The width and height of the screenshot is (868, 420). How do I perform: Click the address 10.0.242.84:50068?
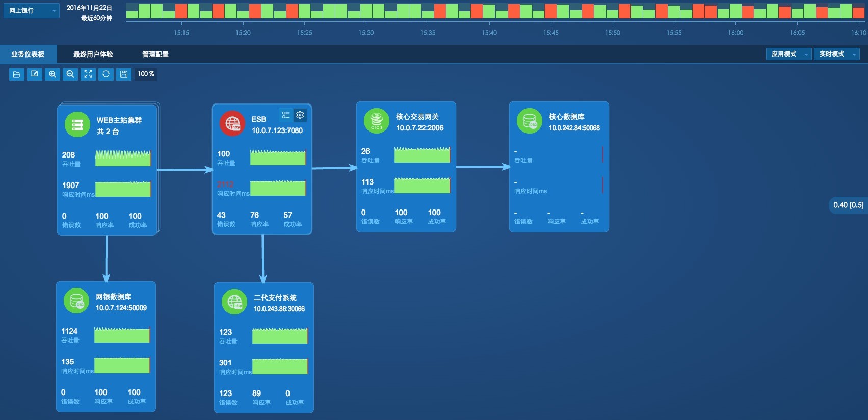[x=574, y=128]
